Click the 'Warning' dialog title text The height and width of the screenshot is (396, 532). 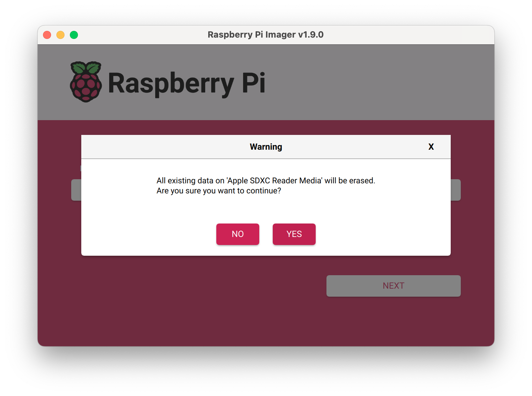coord(266,147)
